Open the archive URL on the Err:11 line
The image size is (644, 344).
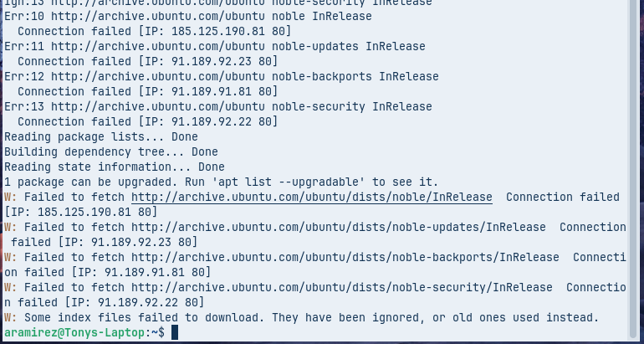pyautogui.click(x=157, y=46)
